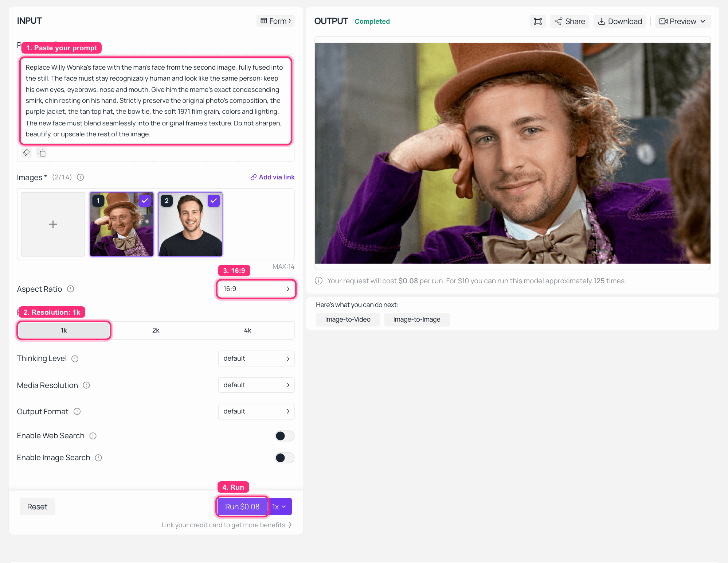Click the copy prompt icon

click(42, 153)
